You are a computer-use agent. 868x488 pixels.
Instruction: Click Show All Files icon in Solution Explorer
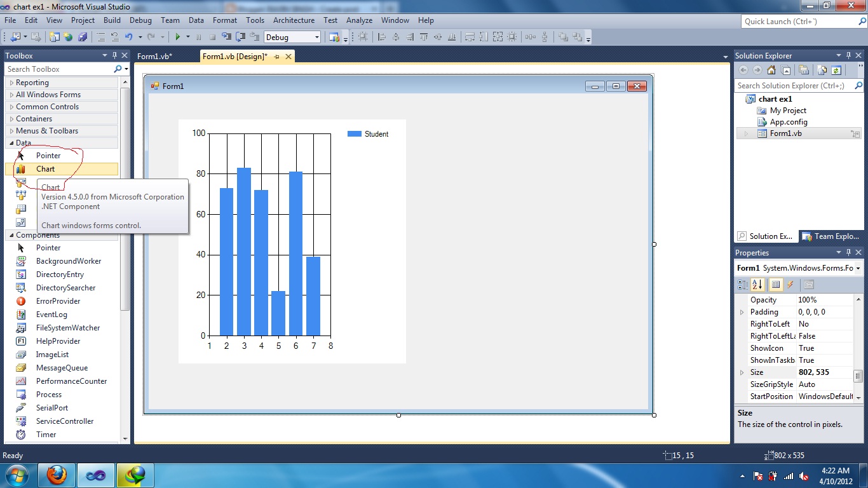pos(822,71)
